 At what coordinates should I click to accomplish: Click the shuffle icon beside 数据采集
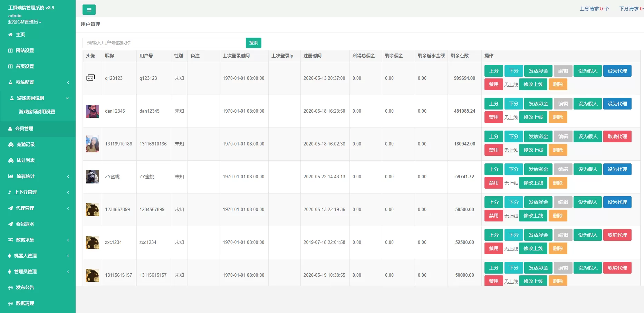[x=11, y=240]
